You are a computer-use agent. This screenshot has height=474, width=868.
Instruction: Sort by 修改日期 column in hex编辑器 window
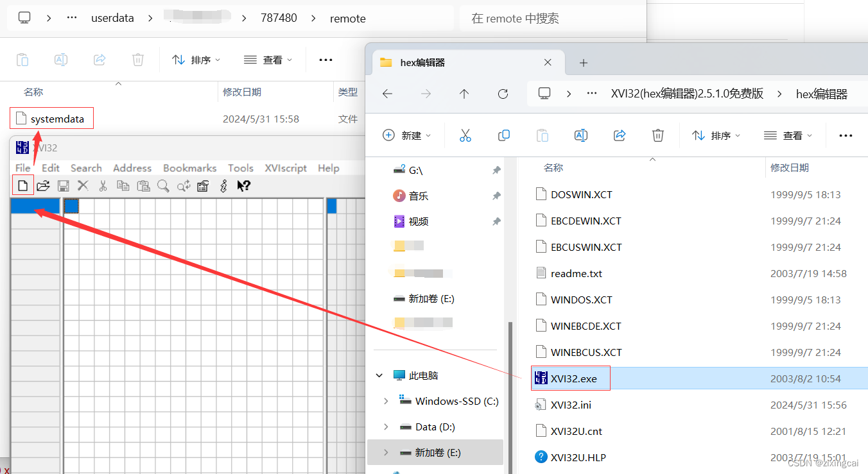point(790,167)
